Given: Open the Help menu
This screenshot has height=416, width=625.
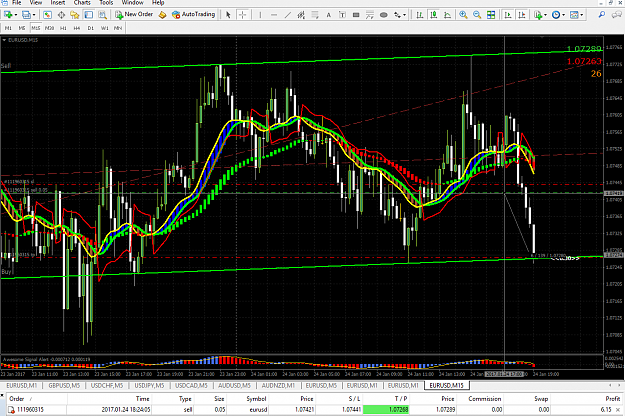Looking at the screenshot, I should tap(158, 3).
